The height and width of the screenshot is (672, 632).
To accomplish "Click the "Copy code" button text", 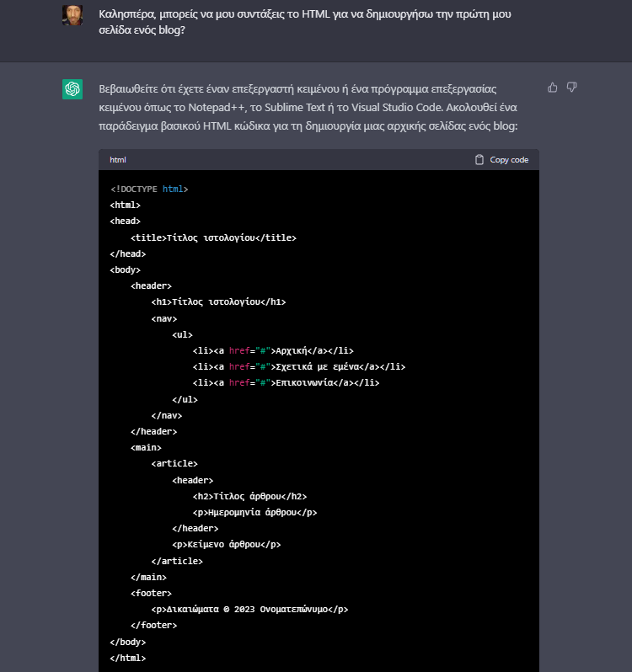I will point(509,160).
